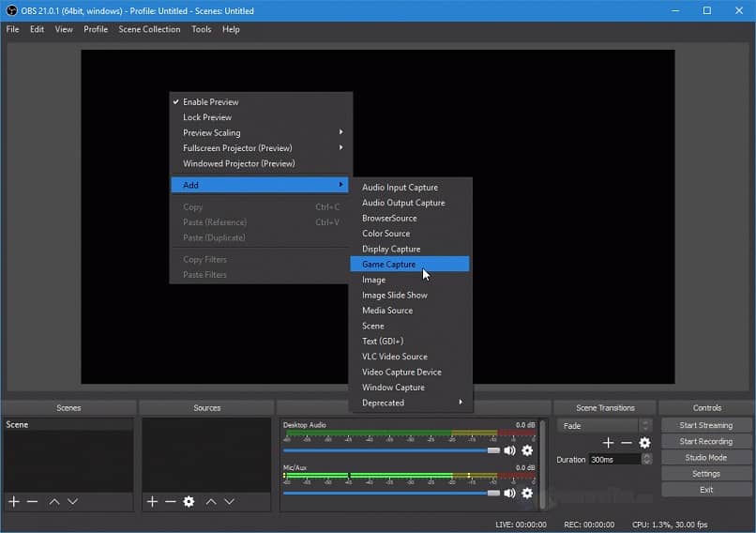Open Desktop Audio settings gear
Image resolution: width=756 pixels, height=533 pixels.
pos(527,450)
